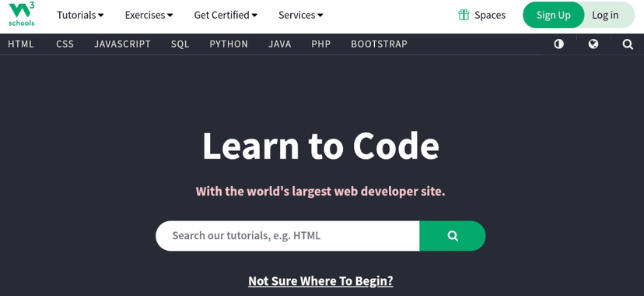Go to the HTML tutorial tab
644x296 pixels.
pos(21,44)
